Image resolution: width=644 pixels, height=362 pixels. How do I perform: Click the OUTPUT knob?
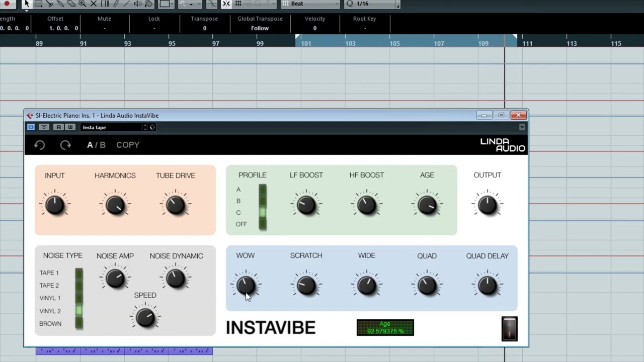[x=488, y=205]
